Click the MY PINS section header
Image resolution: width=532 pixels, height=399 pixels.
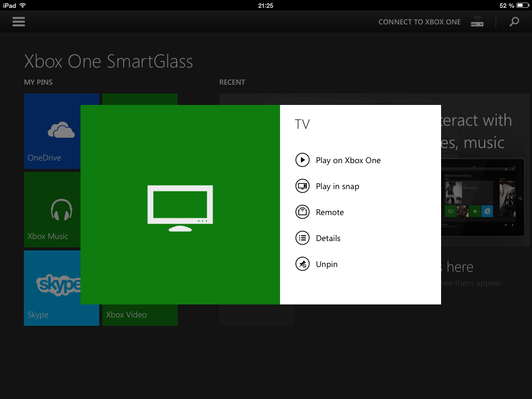point(38,82)
